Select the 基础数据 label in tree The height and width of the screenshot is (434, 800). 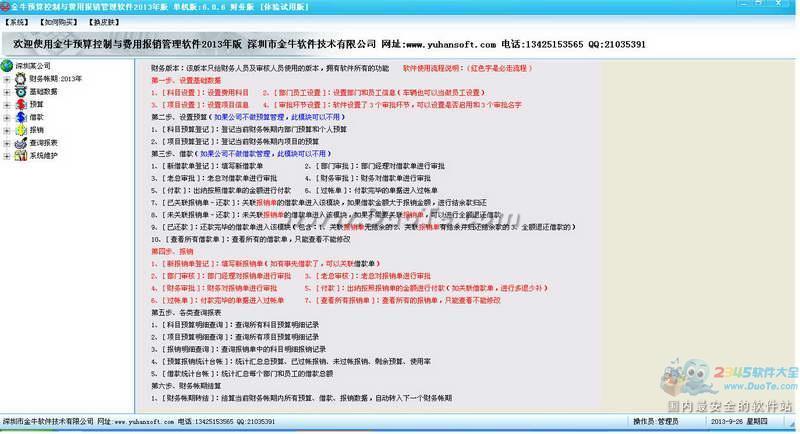coord(43,92)
